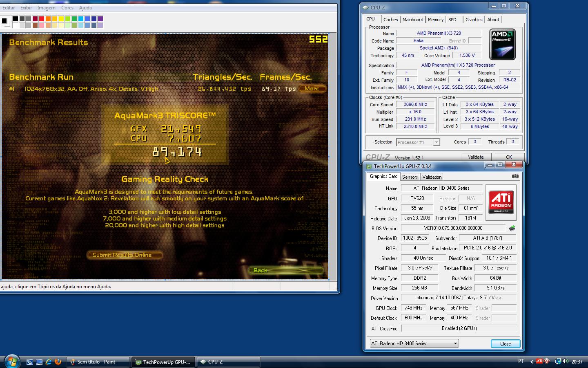Screen dimensions: 588x368
Task: Pick the pink color in bottom palette row
Action: (42, 25)
